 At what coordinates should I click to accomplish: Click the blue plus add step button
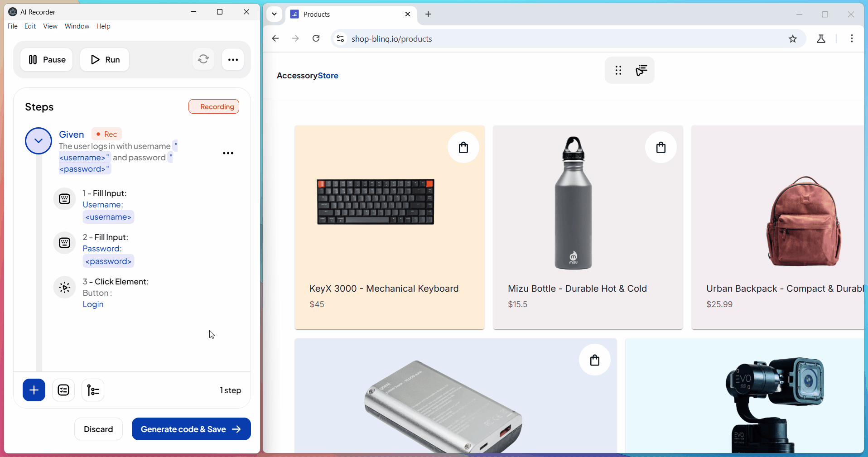(x=34, y=390)
